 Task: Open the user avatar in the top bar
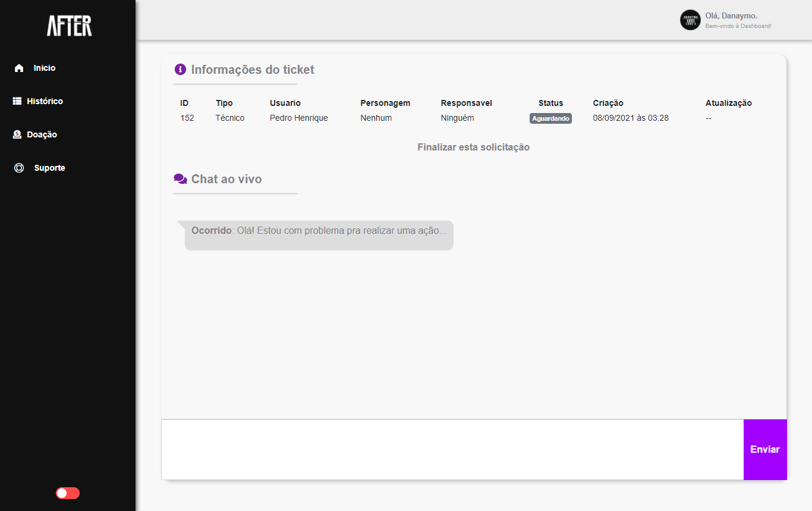click(x=690, y=20)
